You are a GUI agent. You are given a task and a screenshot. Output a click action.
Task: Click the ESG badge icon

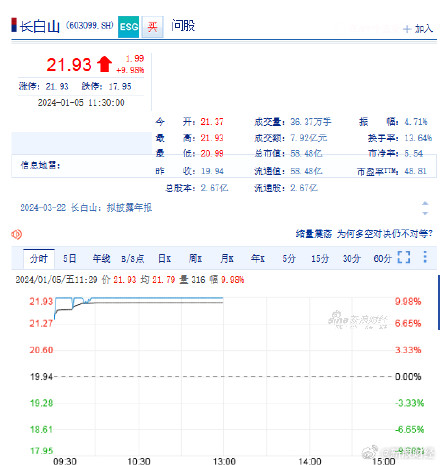tap(129, 26)
